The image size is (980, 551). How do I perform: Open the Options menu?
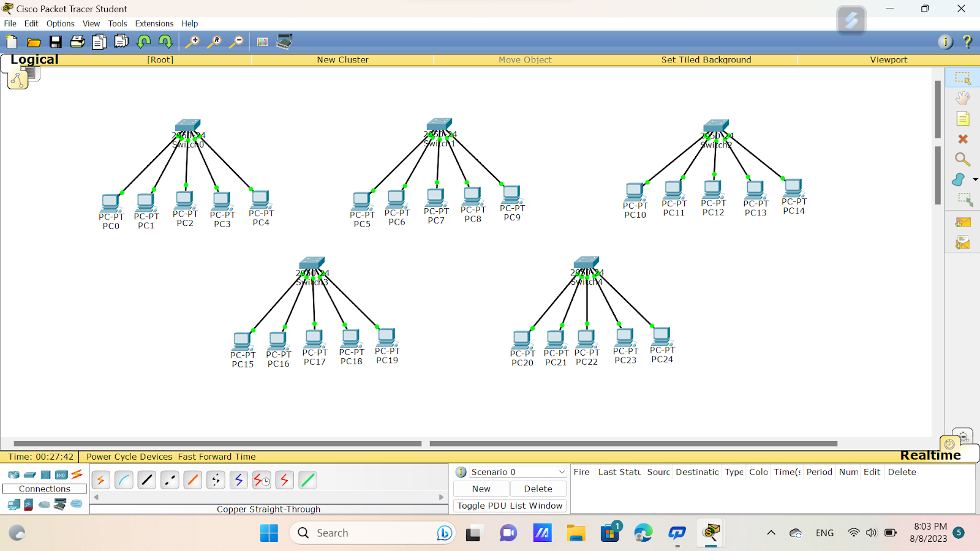tap(61, 23)
